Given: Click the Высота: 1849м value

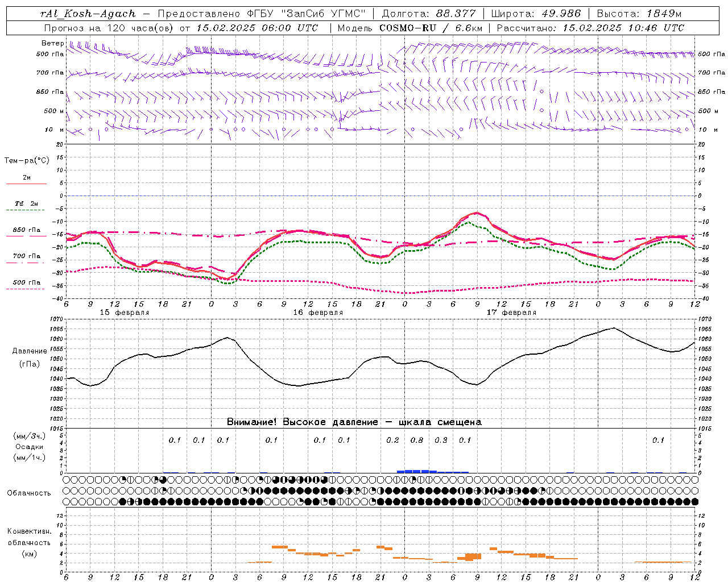Looking at the screenshot, I should pyautogui.click(x=639, y=14).
